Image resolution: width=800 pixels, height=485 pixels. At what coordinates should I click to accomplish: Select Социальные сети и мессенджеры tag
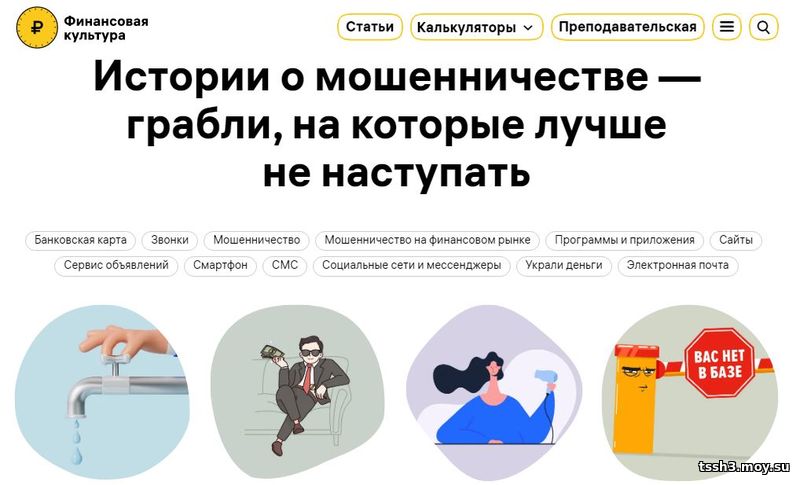pyautogui.click(x=412, y=266)
